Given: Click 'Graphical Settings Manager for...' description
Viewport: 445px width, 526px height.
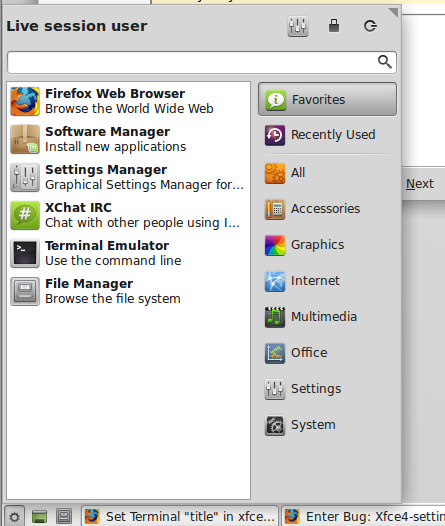Looking at the screenshot, I should point(144,185).
